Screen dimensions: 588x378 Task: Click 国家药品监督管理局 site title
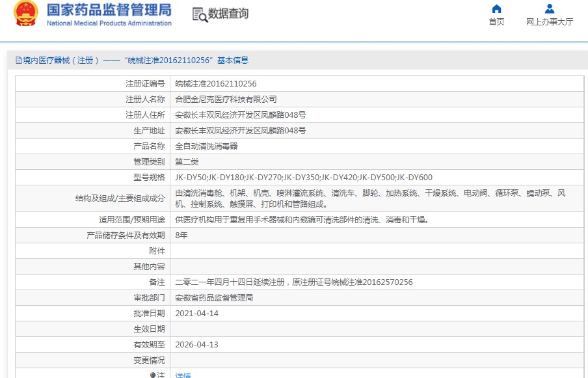(x=109, y=10)
